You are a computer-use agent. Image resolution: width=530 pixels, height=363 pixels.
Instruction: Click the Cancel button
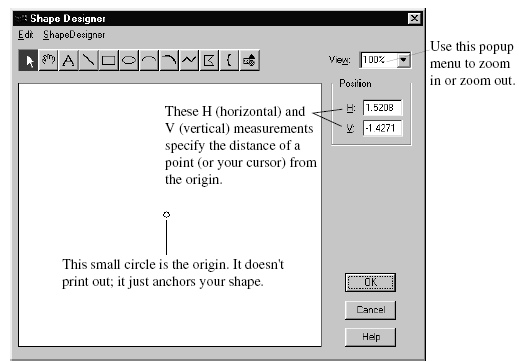tap(370, 310)
